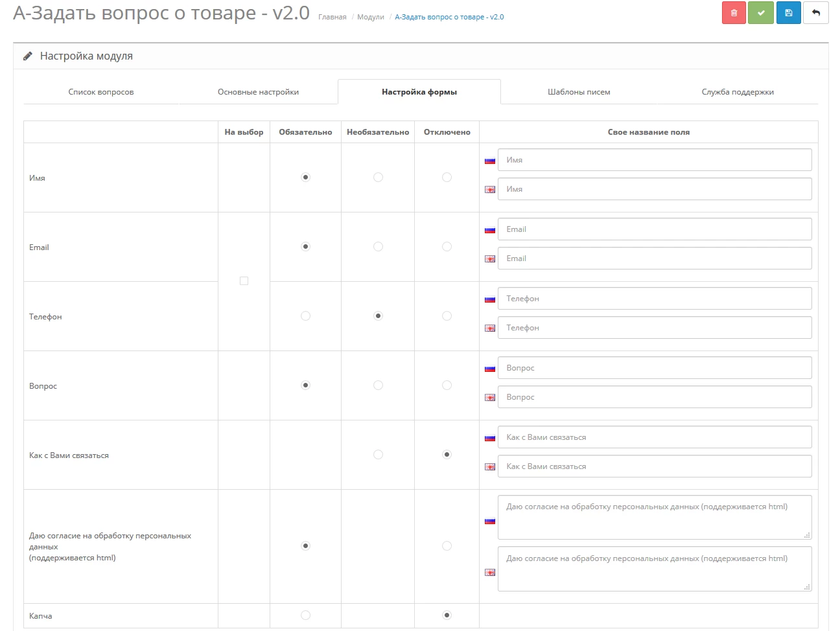Follow А-Задать вопрос о товаре breadcrumb link
The width and height of the screenshot is (840, 631).
point(449,17)
